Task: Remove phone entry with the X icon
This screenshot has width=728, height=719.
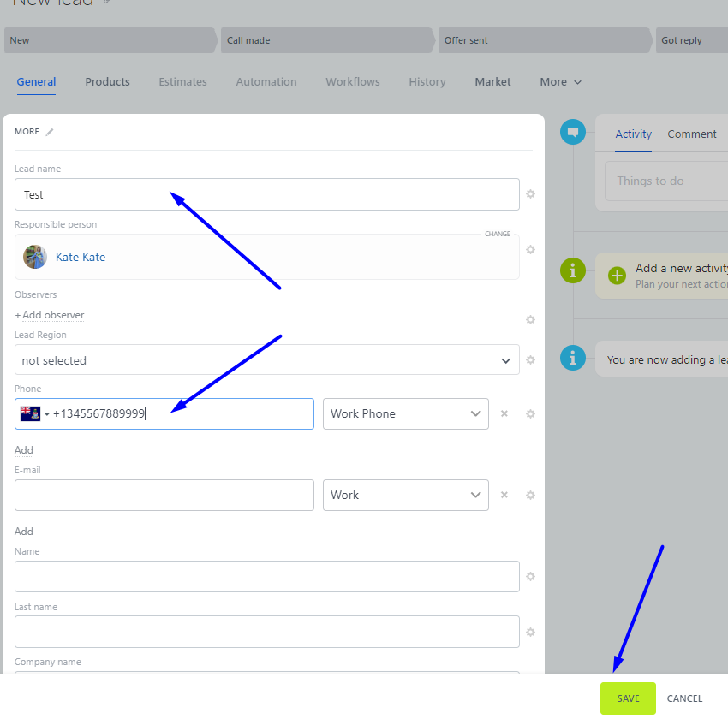Action: 504,413
